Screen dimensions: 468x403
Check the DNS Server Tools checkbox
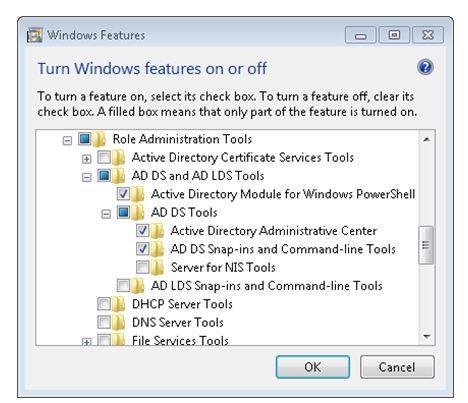coord(104,322)
